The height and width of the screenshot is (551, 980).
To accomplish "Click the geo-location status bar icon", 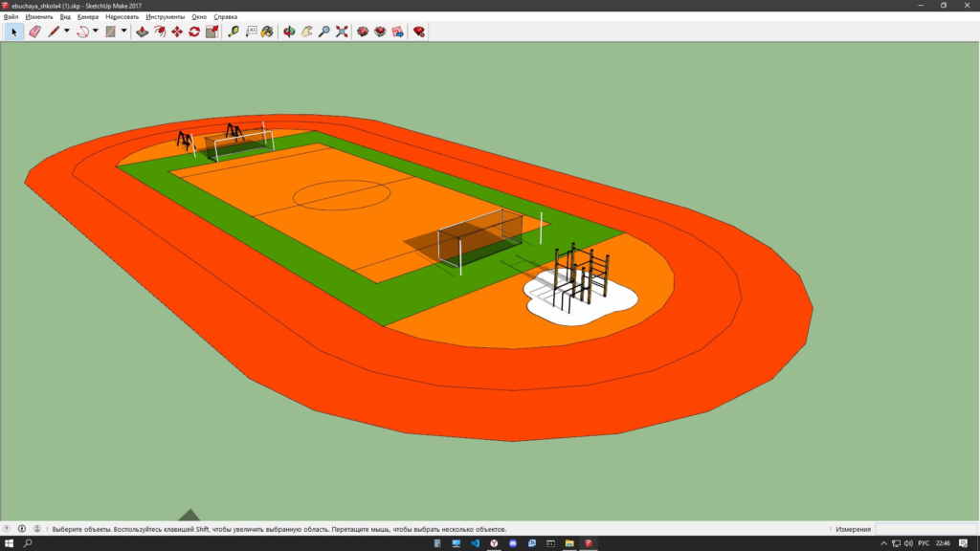I will [x=7, y=529].
